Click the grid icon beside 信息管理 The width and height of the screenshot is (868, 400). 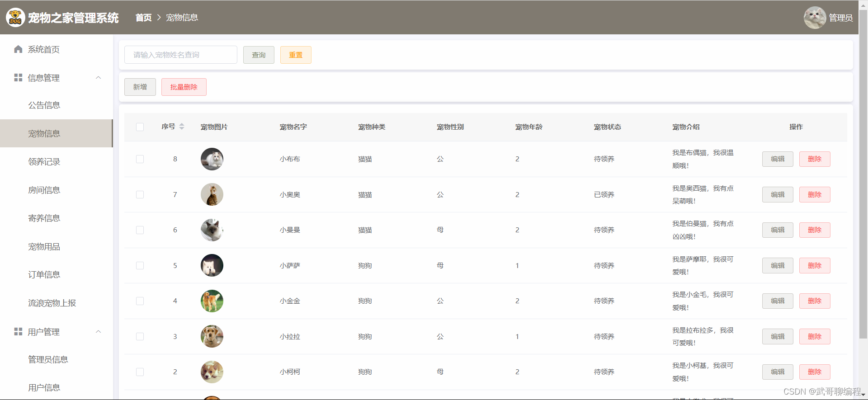(18, 78)
